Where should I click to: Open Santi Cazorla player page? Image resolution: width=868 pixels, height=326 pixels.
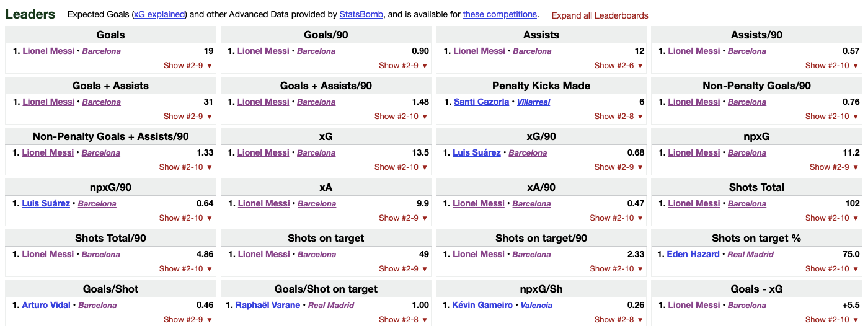pyautogui.click(x=481, y=102)
